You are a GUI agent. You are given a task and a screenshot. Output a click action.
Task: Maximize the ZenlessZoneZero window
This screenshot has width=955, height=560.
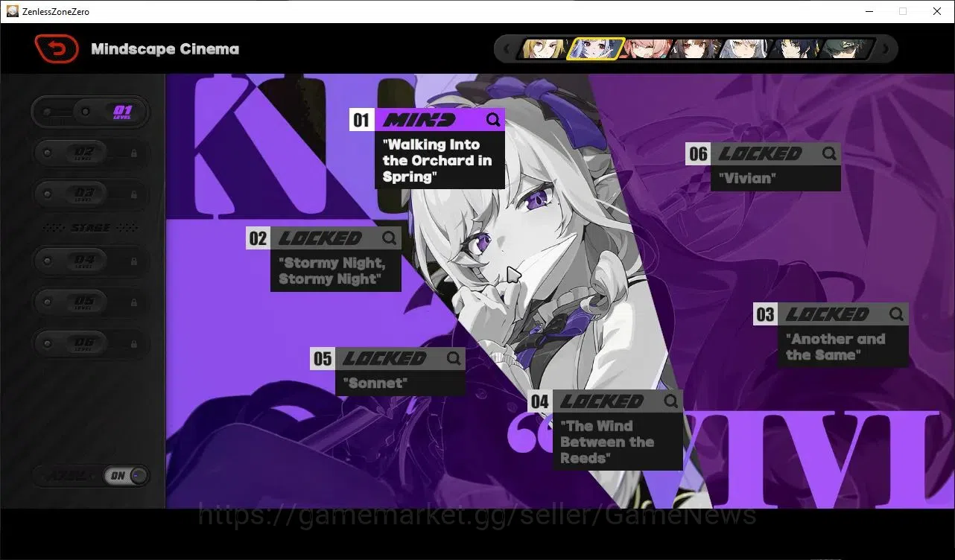(903, 11)
